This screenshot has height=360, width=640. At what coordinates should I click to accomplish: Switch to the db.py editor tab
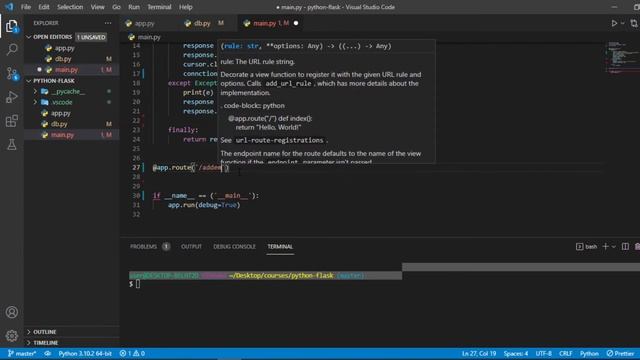click(x=202, y=23)
